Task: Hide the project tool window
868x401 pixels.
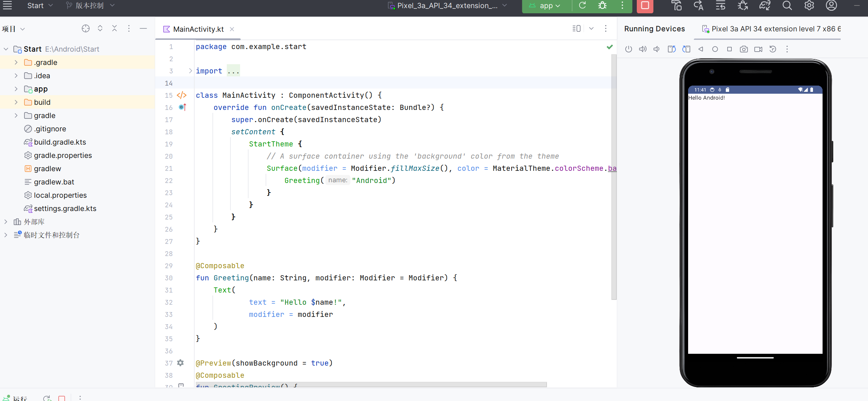Action: tap(143, 28)
